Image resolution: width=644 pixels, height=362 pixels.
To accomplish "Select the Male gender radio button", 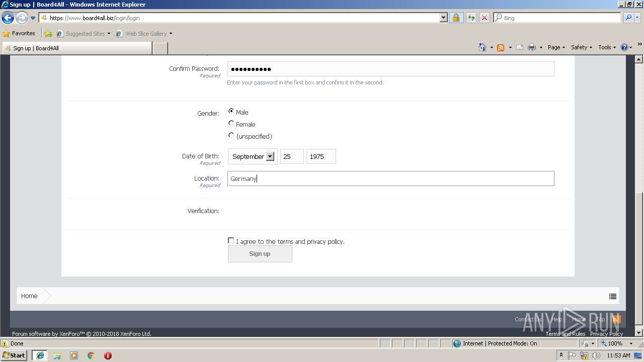I will coord(231,111).
